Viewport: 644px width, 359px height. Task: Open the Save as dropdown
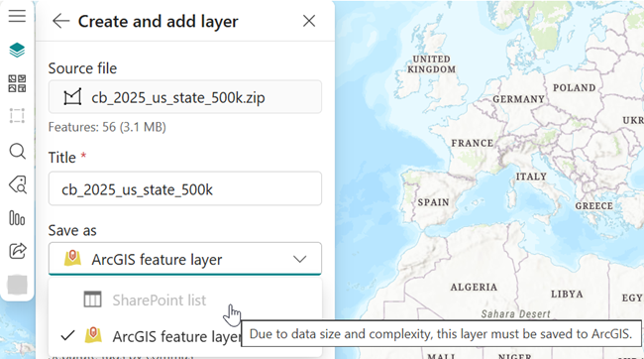point(185,259)
